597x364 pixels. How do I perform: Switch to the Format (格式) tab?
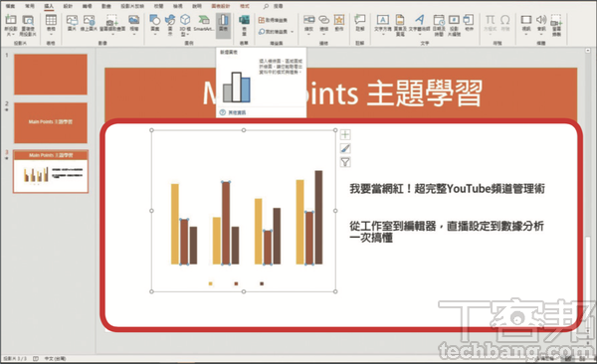pos(245,6)
